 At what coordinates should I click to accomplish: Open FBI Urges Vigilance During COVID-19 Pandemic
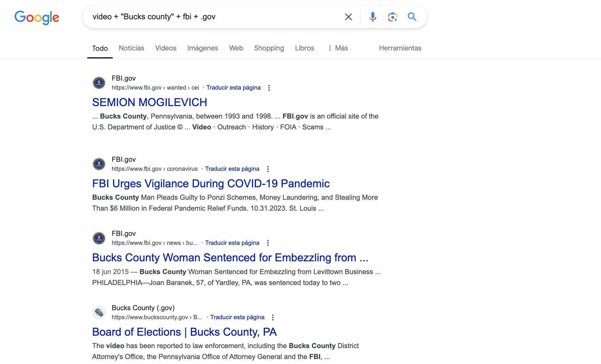tap(211, 184)
